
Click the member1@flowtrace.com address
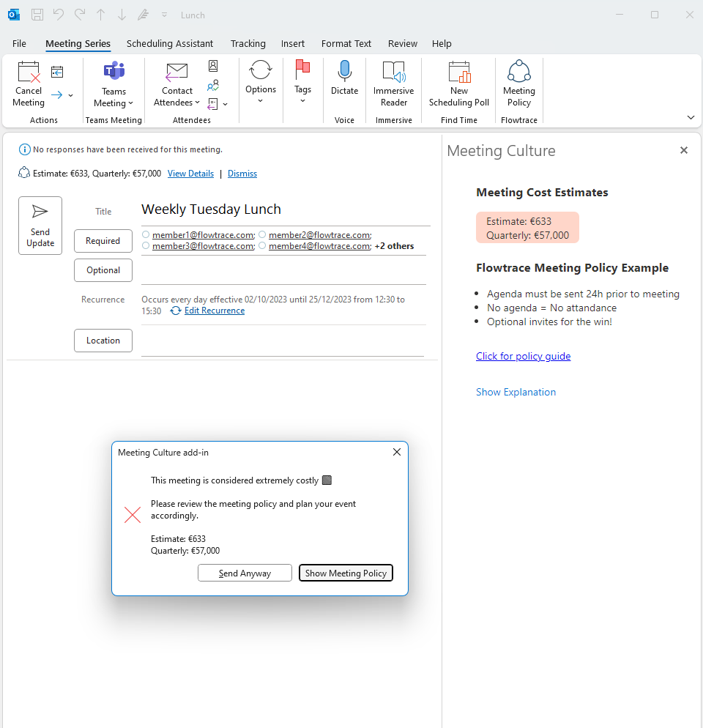pyautogui.click(x=204, y=235)
